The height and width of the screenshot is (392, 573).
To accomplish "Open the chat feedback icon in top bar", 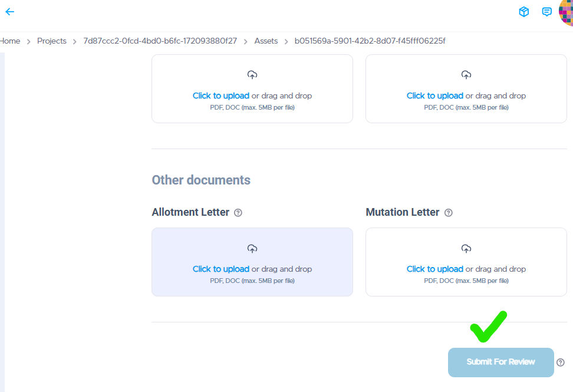I will 547,11.
